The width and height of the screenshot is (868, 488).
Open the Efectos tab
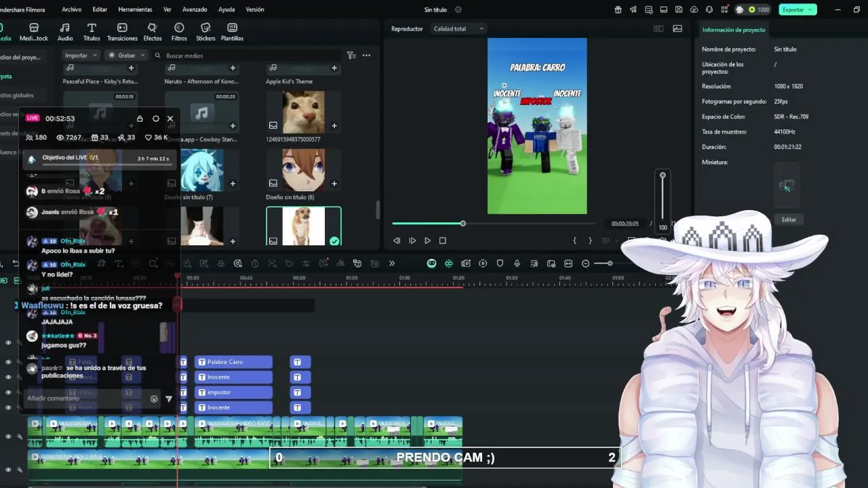153,32
